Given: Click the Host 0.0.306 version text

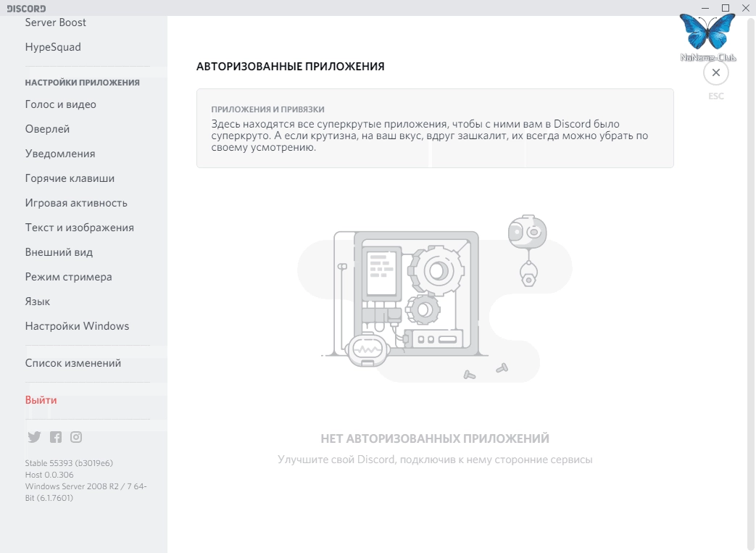Looking at the screenshot, I should coord(49,475).
